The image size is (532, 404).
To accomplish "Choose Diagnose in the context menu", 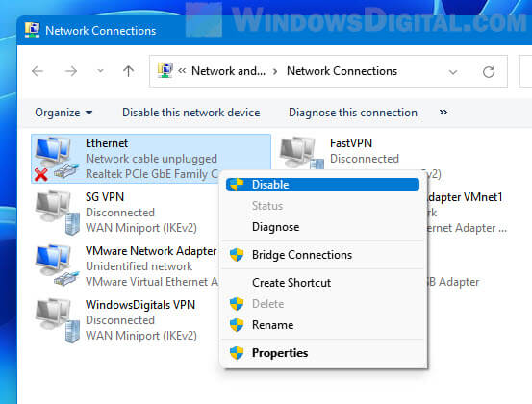I will point(275,227).
